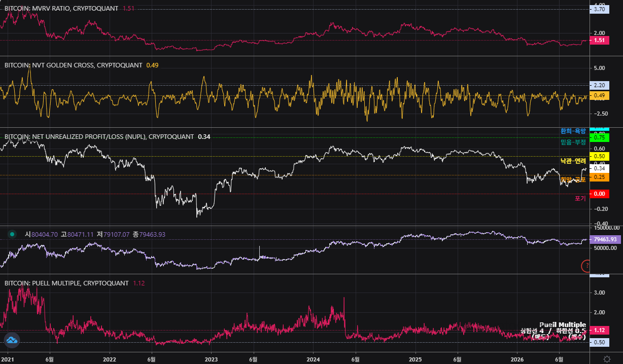Screen dimensions: 623x364
Task: Click the "믿음-부정" zone label
Action: click(x=573, y=142)
